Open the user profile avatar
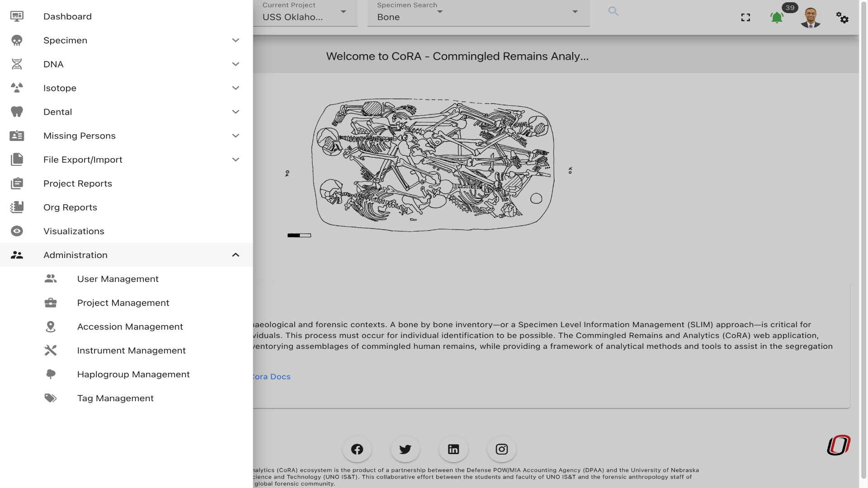This screenshot has height=488, width=868. click(x=811, y=18)
